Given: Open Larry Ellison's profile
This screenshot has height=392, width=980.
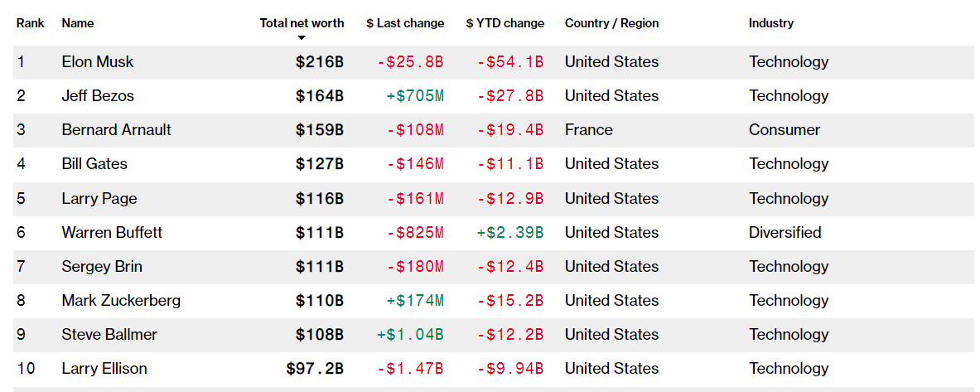Looking at the screenshot, I should point(104,369).
